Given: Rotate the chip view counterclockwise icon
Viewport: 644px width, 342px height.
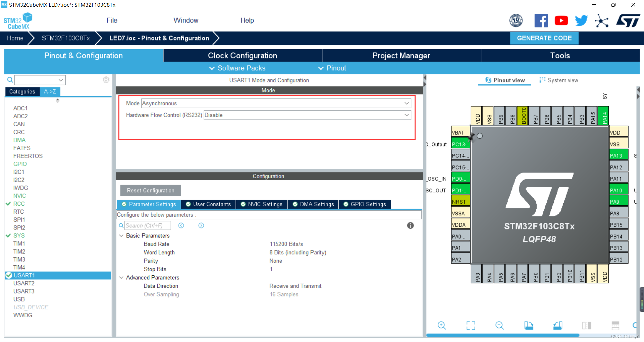Looking at the screenshot, I should (558, 326).
